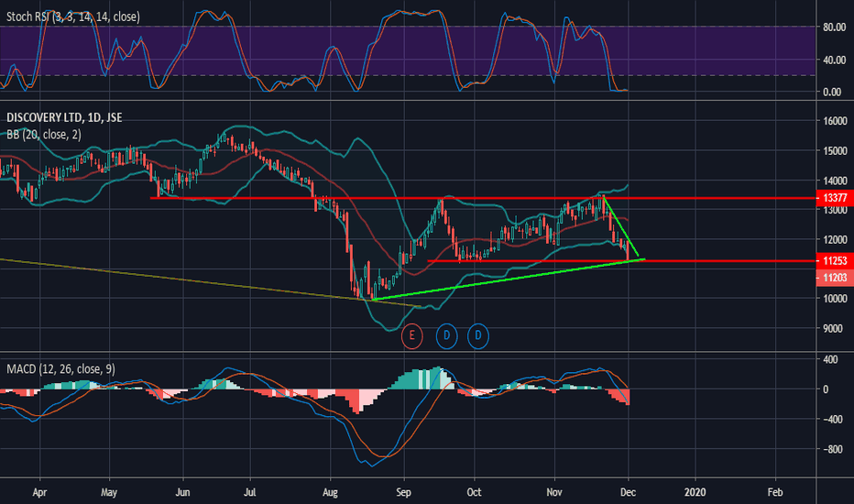
Task: Click the Aug label on time axis
Action: click(330, 493)
